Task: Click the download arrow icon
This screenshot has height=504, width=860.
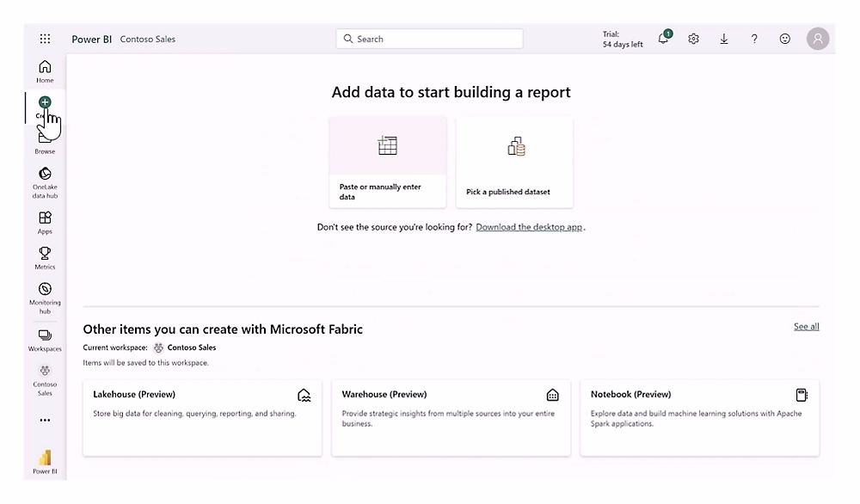Action: pyautogui.click(x=724, y=39)
